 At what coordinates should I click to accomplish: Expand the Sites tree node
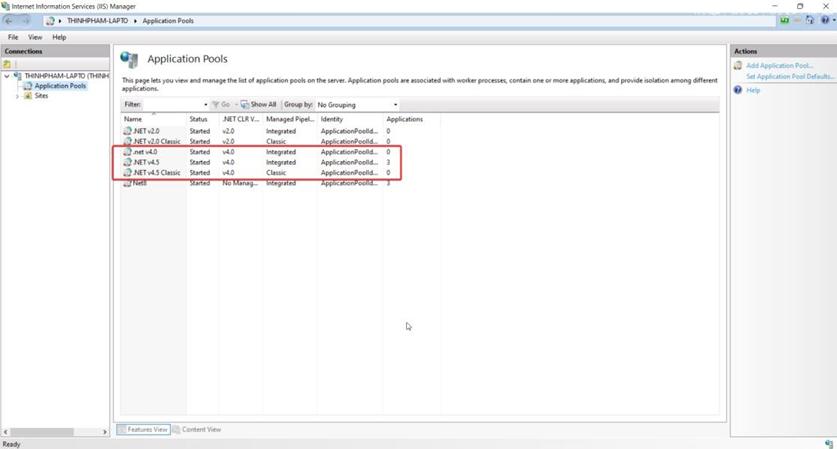pyautogui.click(x=17, y=96)
